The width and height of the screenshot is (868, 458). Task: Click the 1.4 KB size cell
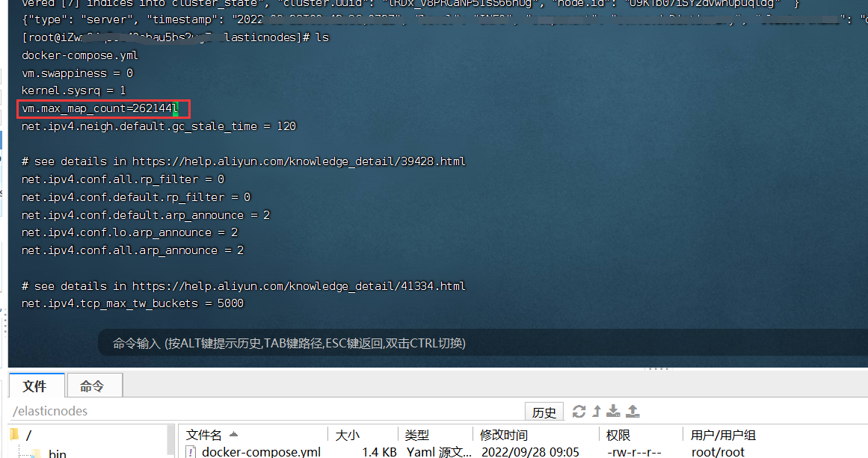[379, 452]
